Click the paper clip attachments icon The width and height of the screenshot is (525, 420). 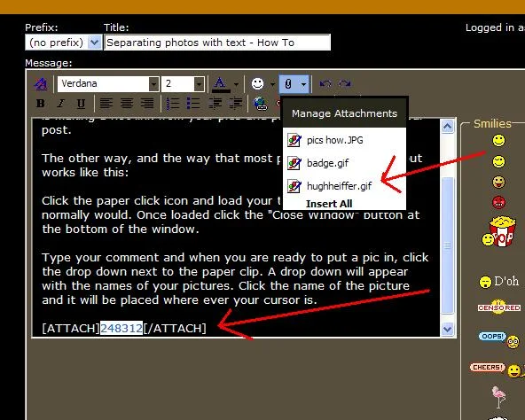pos(288,83)
